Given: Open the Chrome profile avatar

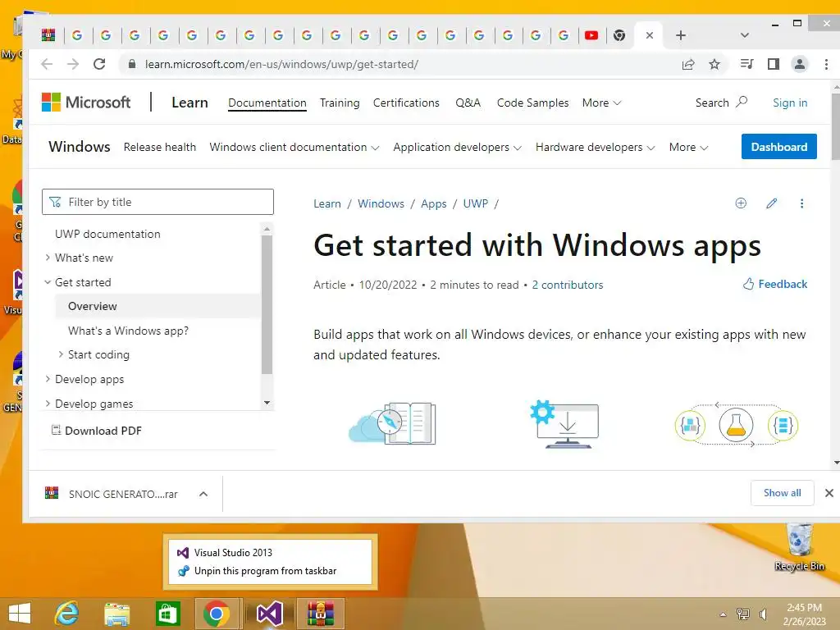Looking at the screenshot, I should tap(799, 64).
